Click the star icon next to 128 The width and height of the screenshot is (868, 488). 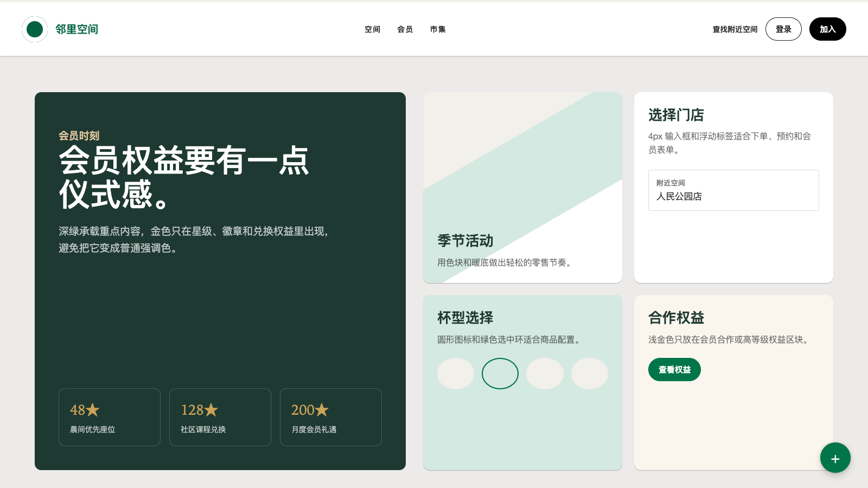211,409
